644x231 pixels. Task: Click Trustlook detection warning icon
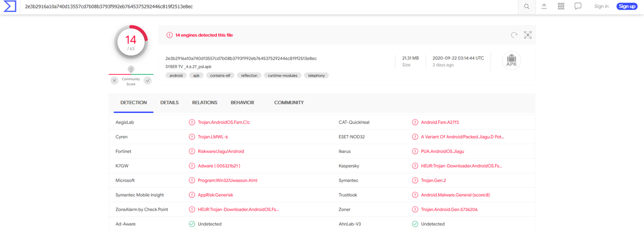click(415, 195)
